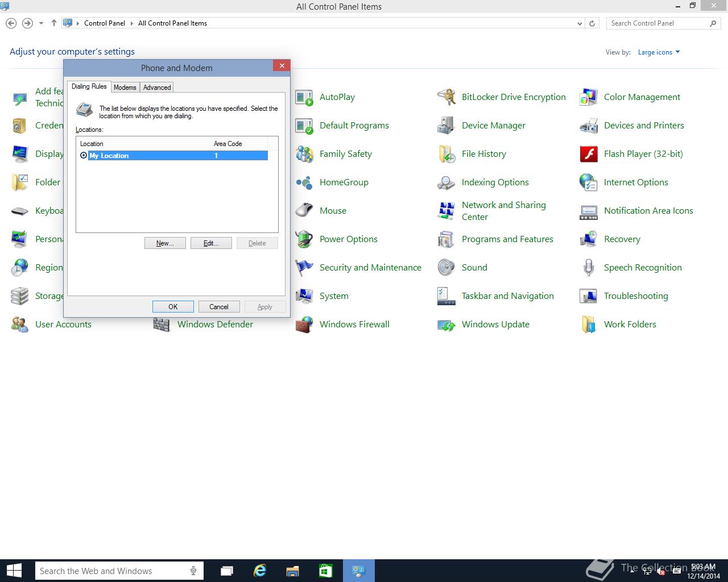The width and height of the screenshot is (728, 582).
Task: Click the Family Safety icon
Action: 304,155
